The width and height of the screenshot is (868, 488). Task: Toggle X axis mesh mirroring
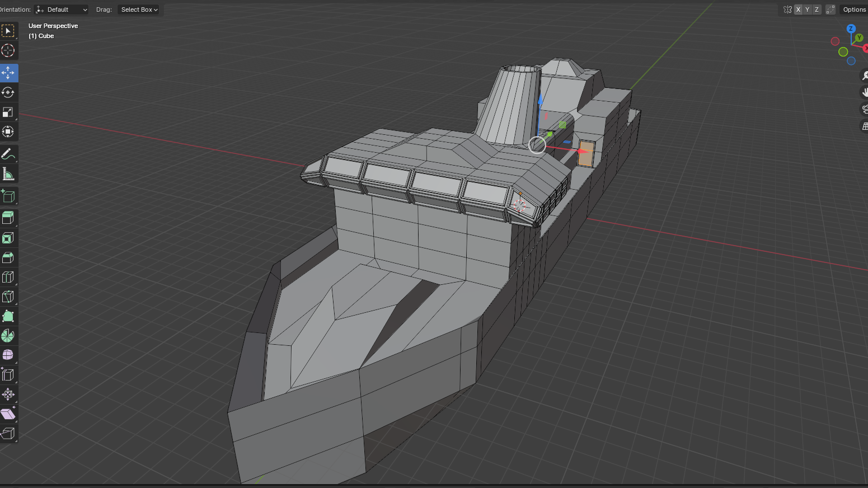point(799,10)
